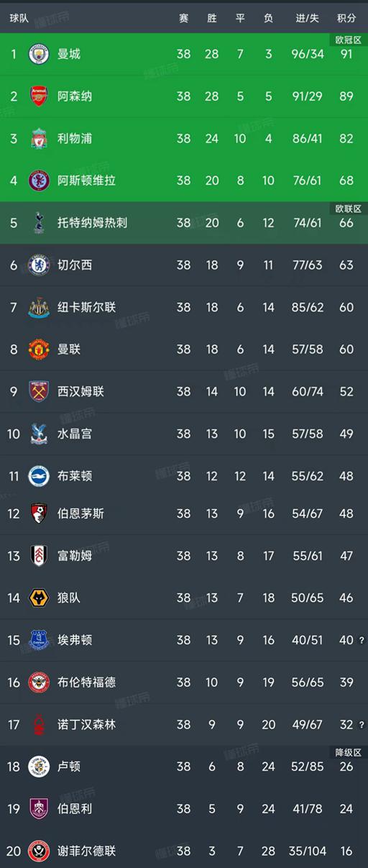The height and width of the screenshot is (868, 368).
Task: Open the Chelsea (切尔西) lion badge
Action: click(39, 265)
